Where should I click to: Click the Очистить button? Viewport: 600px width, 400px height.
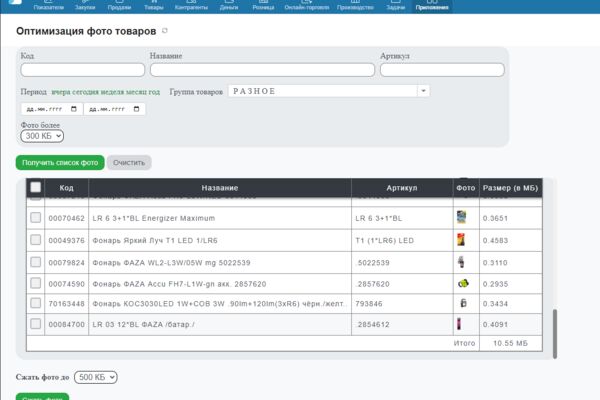click(129, 163)
